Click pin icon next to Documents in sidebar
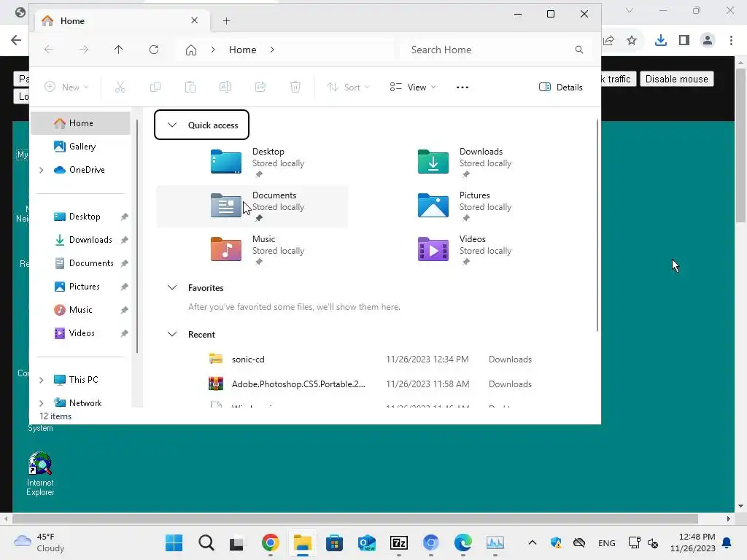The width and height of the screenshot is (747, 560). [x=124, y=263]
